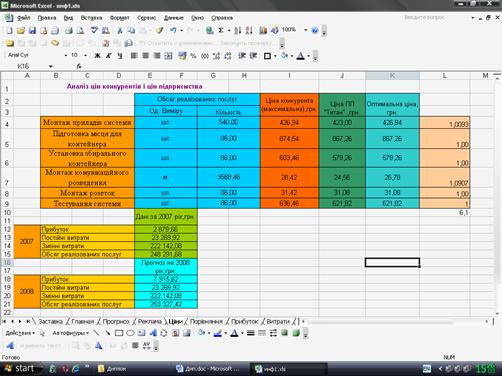Open the Chart Wizard icon

coord(263,30)
